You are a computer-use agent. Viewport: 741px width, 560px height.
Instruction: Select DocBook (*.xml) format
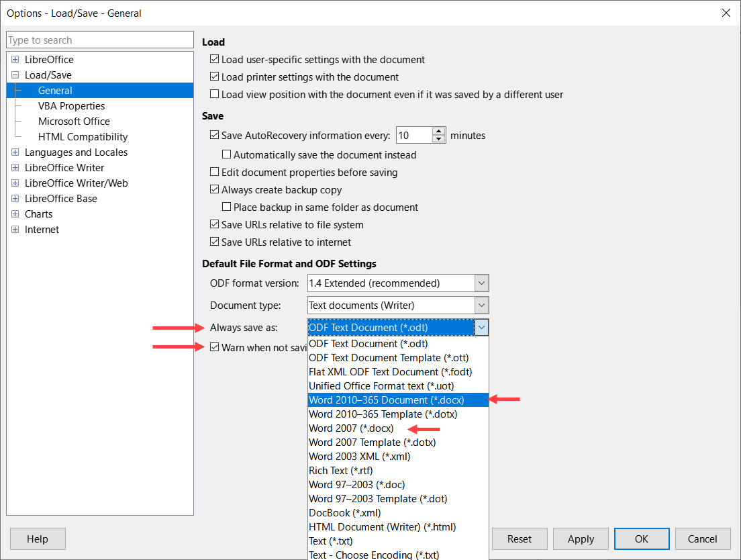(x=398, y=513)
